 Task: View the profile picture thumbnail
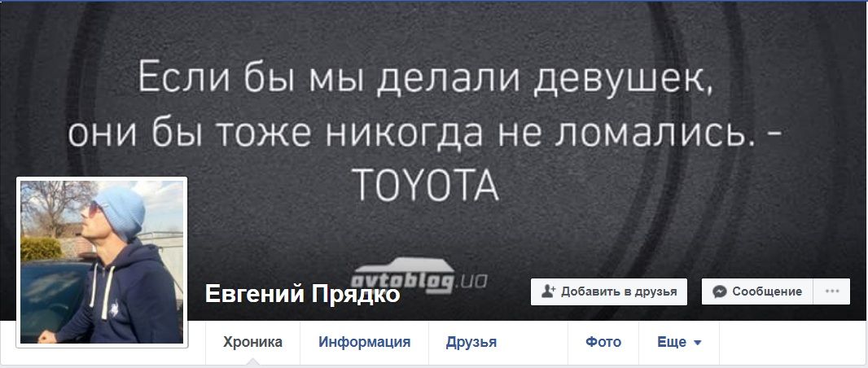[x=102, y=262]
